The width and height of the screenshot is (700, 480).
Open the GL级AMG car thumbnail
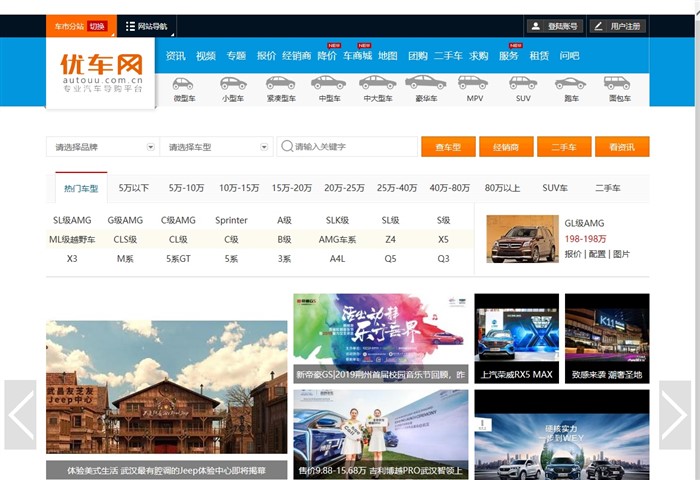pos(522,239)
